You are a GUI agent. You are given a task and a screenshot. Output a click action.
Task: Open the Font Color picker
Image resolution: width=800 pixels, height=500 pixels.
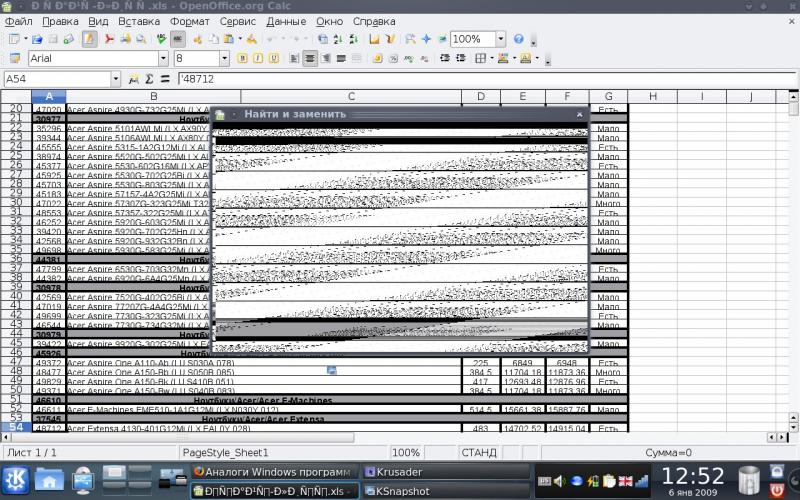pyautogui.click(x=526, y=58)
